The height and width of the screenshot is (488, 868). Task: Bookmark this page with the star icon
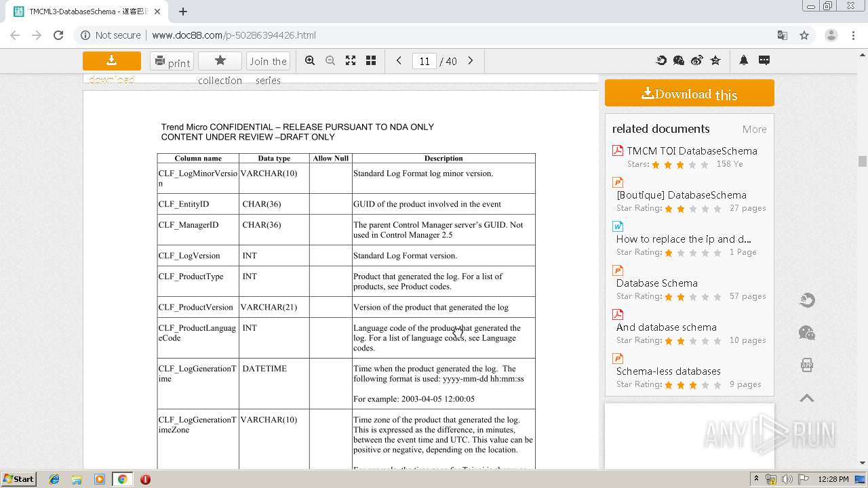pos(804,35)
